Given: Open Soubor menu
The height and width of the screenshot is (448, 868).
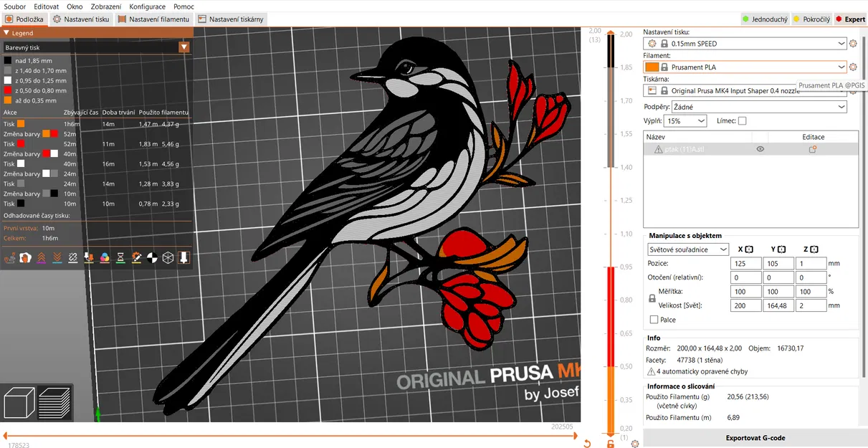Looking at the screenshot, I should click(x=15, y=6).
